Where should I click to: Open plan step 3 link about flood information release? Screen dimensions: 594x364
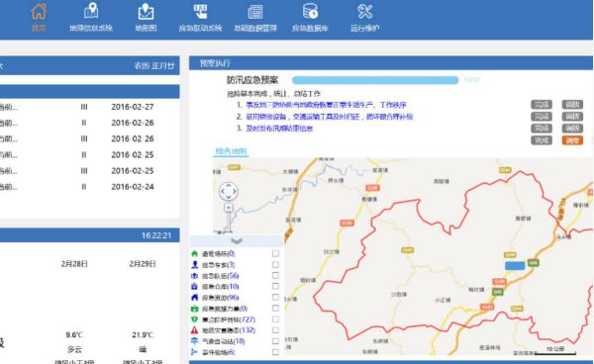pos(279,129)
